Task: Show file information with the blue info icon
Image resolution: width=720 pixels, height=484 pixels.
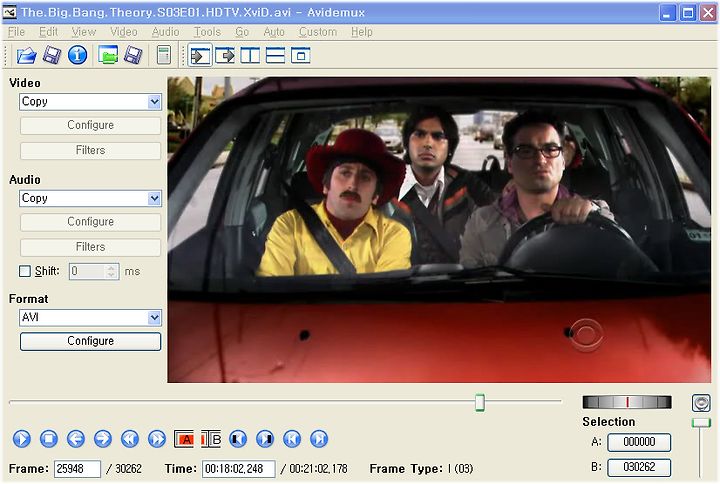Action: pos(78,55)
